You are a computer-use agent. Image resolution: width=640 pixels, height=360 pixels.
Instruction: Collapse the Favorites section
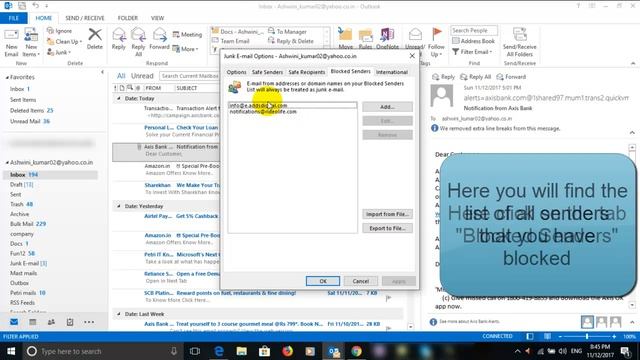click(x=7, y=77)
